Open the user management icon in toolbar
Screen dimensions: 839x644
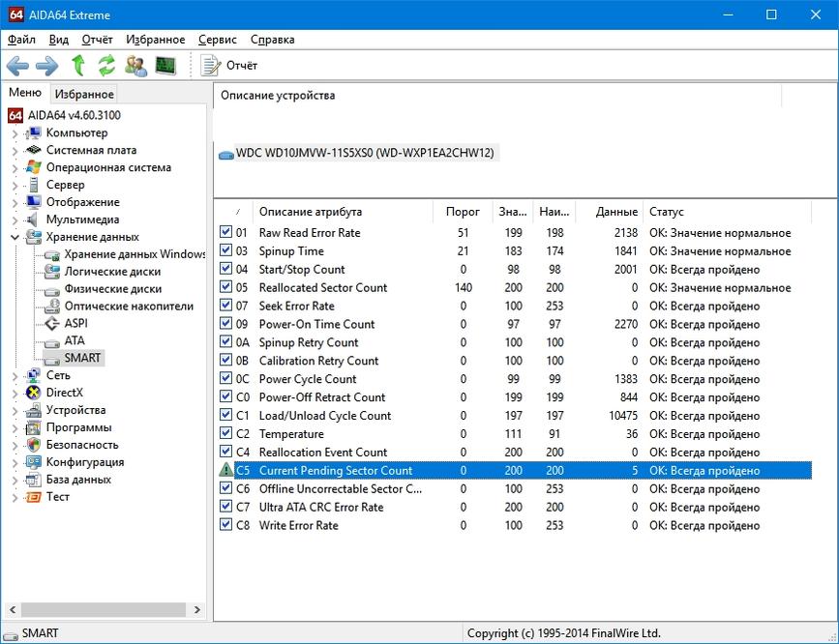(x=135, y=65)
